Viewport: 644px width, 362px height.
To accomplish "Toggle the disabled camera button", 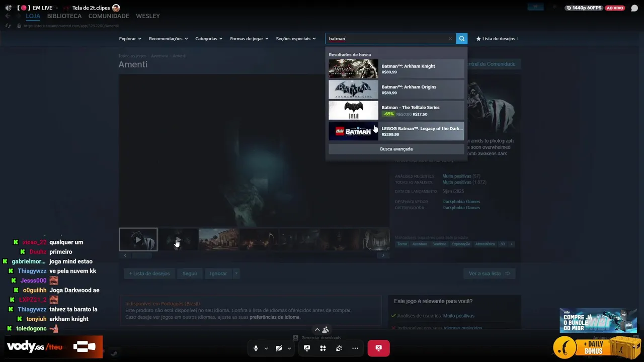I will [279, 348].
